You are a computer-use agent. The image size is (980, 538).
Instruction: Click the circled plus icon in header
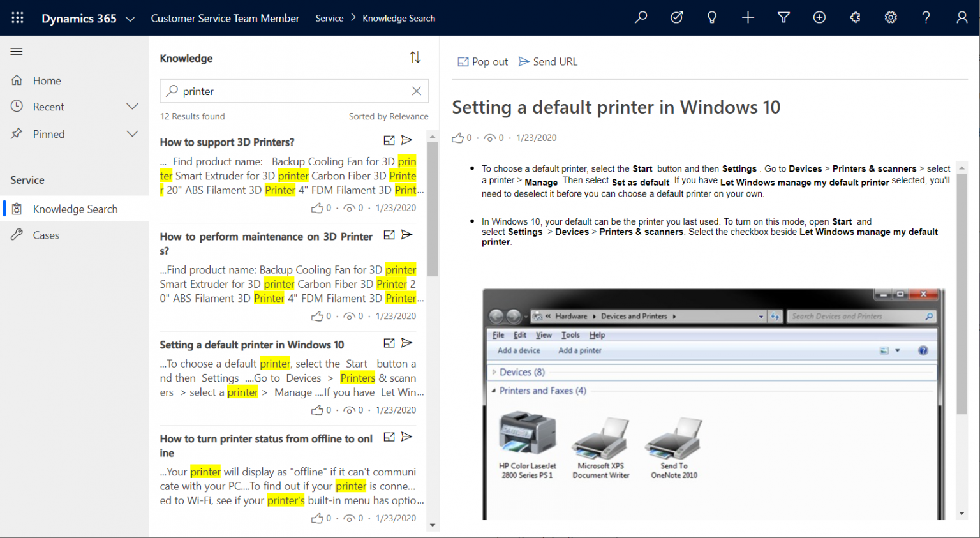pos(819,18)
